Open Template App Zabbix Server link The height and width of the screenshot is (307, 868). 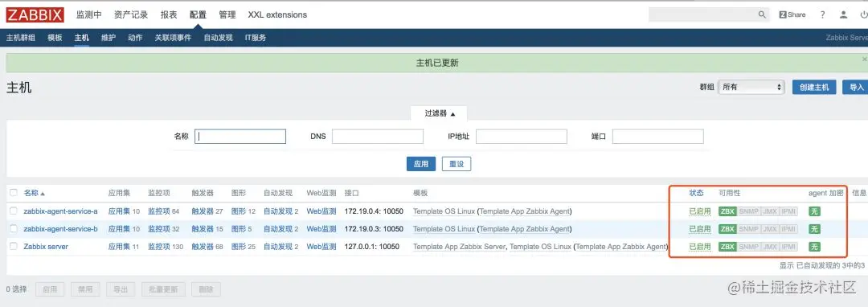tap(460, 247)
